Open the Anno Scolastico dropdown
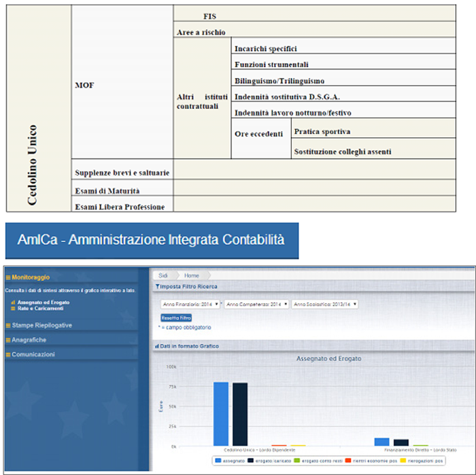The height and width of the screenshot is (475, 476). [324, 304]
